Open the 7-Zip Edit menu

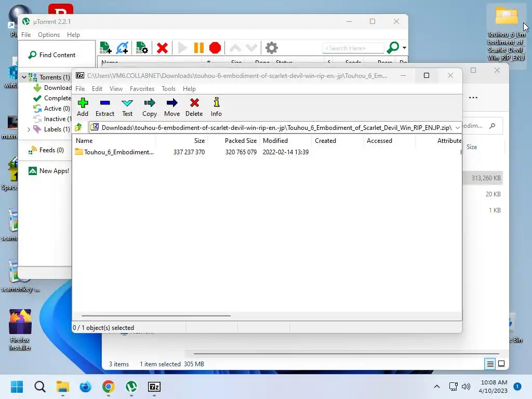tap(97, 88)
